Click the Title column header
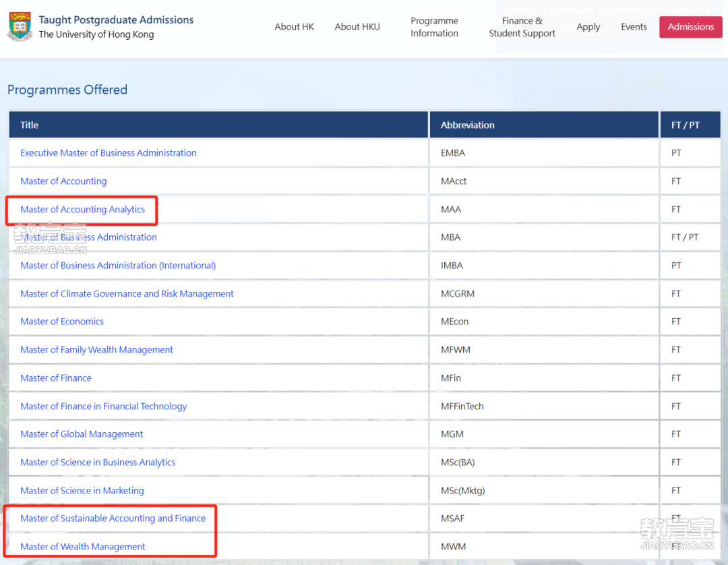The width and height of the screenshot is (728, 565). point(218,125)
